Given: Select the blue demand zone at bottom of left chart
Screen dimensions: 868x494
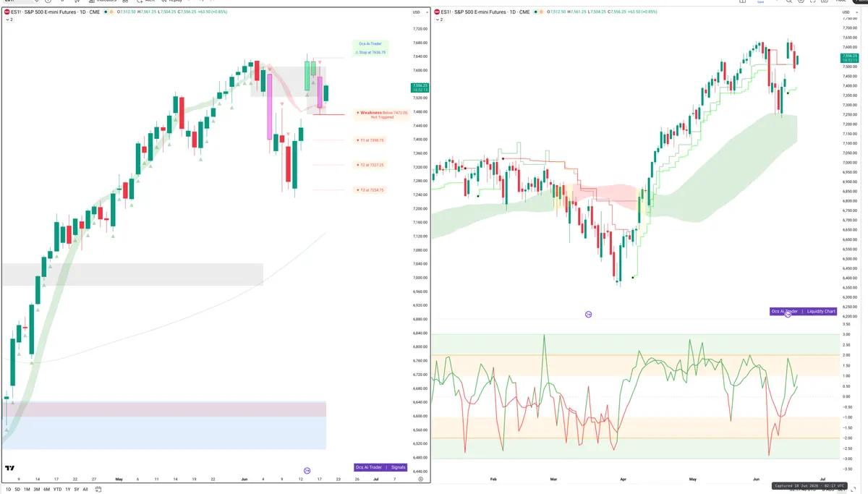Looking at the screenshot, I should pyautogui.click(x=164, y=433).
